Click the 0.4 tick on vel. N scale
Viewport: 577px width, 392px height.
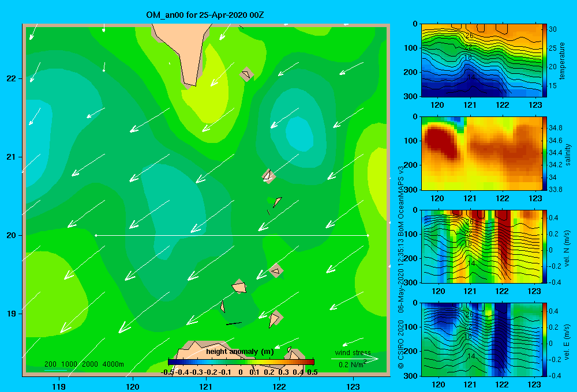[554, 218]
